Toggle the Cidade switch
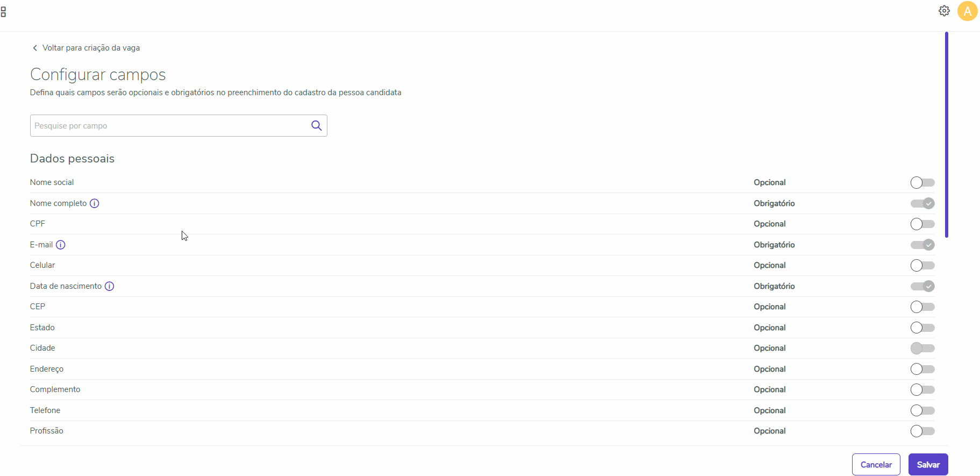Viewport: 980px width, 476px height. 922,348
